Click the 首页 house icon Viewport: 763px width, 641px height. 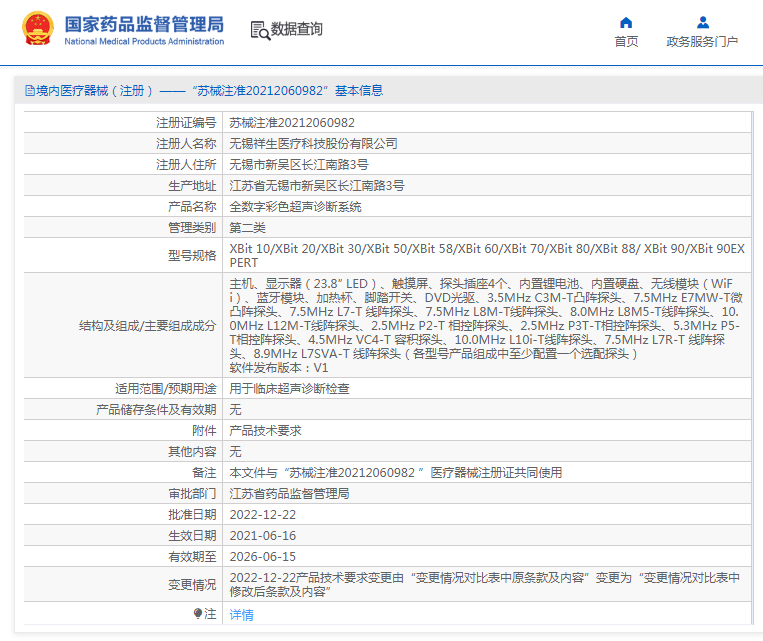(626, 22)
